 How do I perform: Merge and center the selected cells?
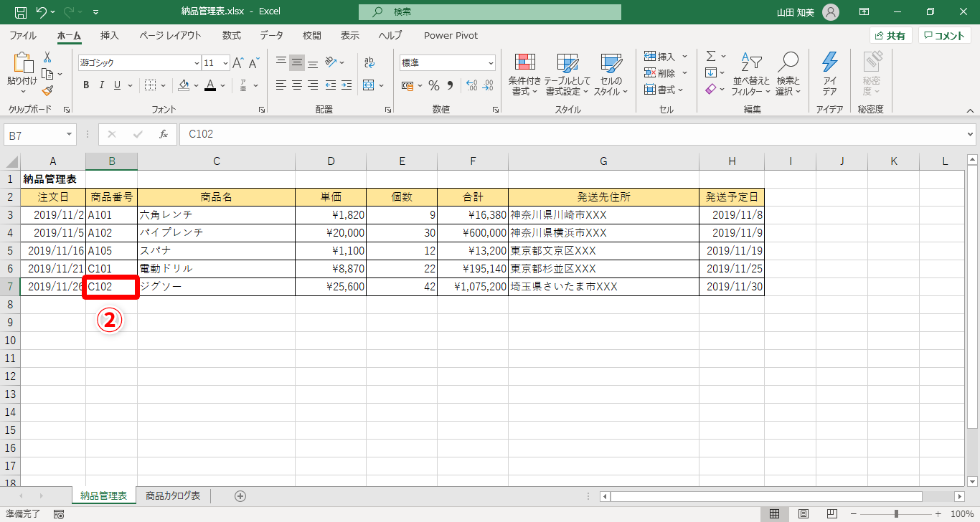(369, 85)
